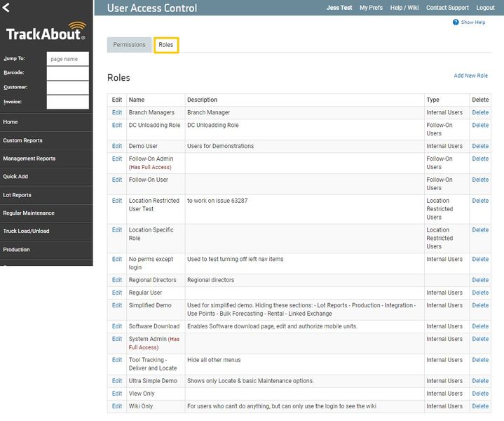This screenshot has width=504, height=421.
Task: Edit the Follow-On User role
Action: click(x=117, y=180)
